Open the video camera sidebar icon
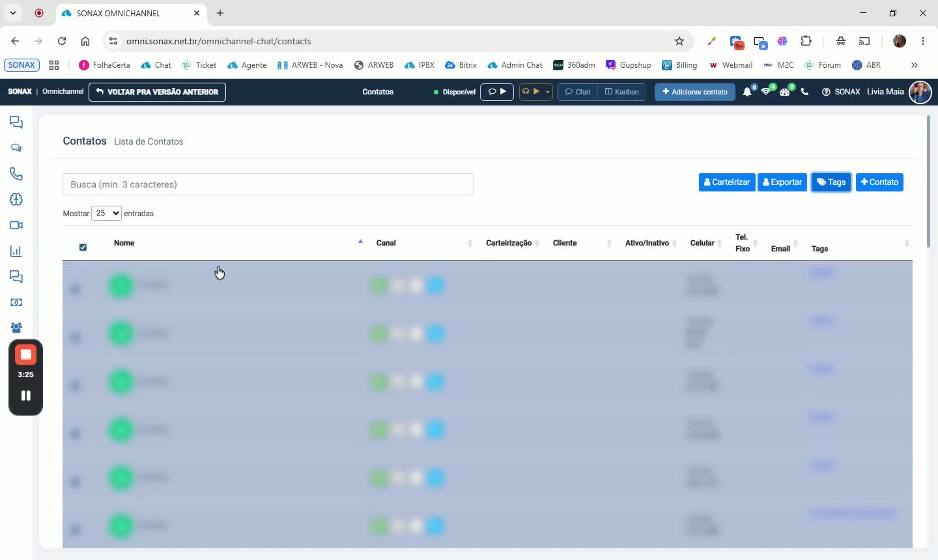938x560 pixels. pyautogui.click(x=16, y=225)
